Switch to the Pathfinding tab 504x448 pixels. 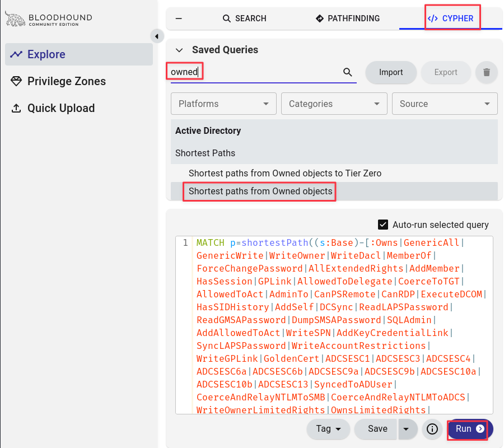pos(347,18)
